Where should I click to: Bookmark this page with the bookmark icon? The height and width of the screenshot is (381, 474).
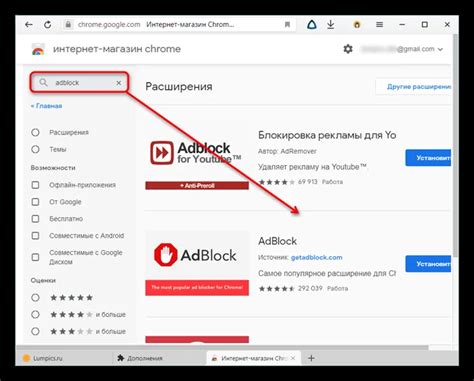[x=287, y=25]
